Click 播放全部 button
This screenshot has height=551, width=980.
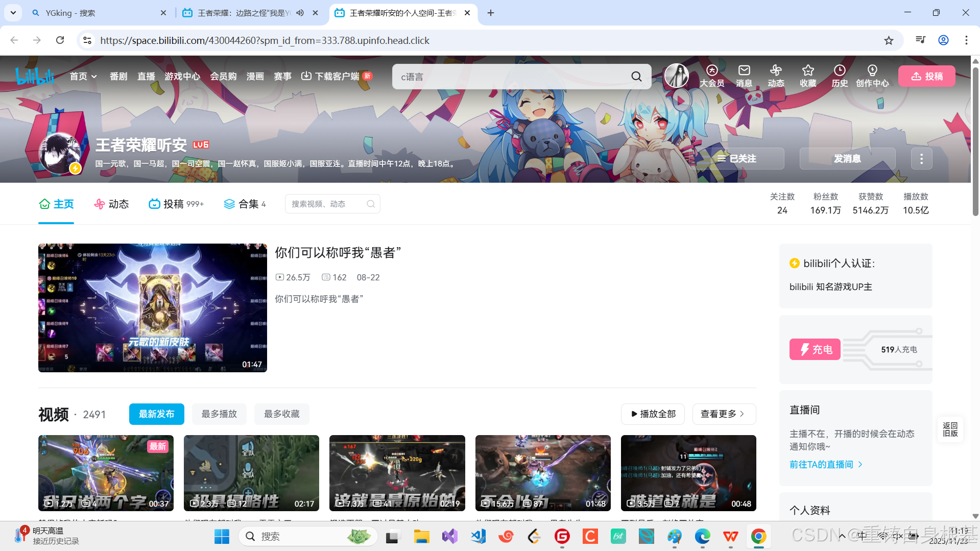point(653,414)
